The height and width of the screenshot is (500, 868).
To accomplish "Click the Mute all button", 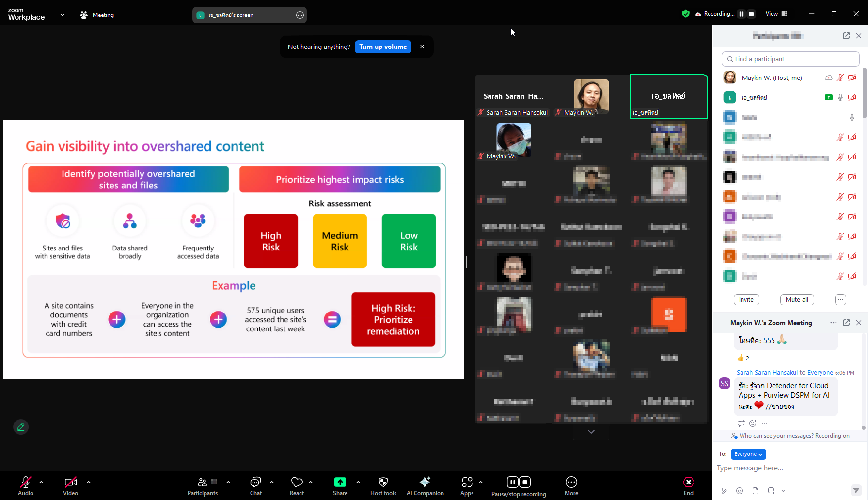I will click(x=797, y=300).
